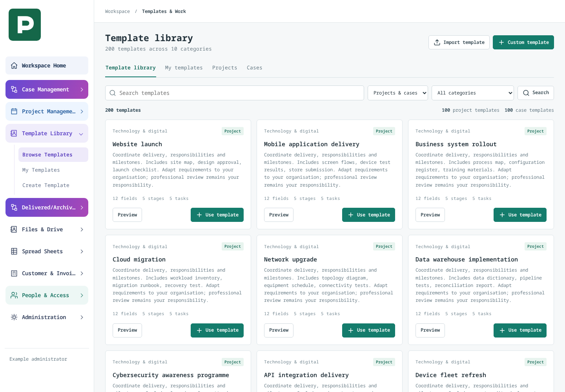Click the green P logo
565x392 pixels.
point(25,25)
